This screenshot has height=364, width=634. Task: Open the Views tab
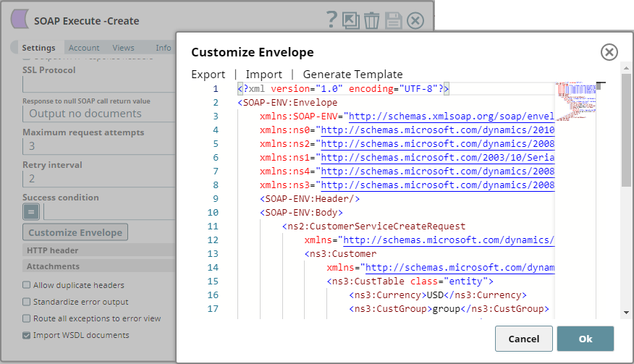123,48
